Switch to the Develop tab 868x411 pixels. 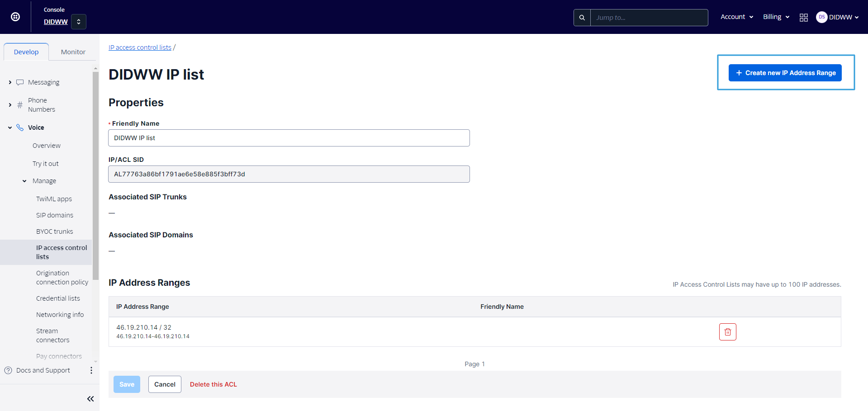click(x=26, y=52)
